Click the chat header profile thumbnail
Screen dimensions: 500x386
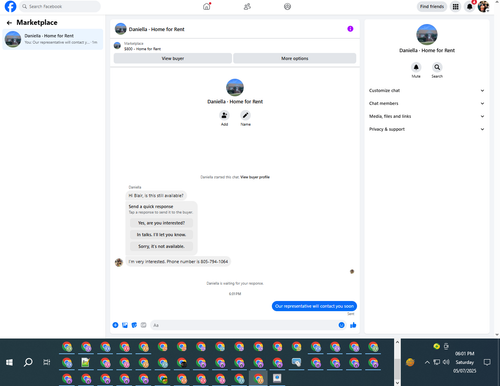coord(121,29)
